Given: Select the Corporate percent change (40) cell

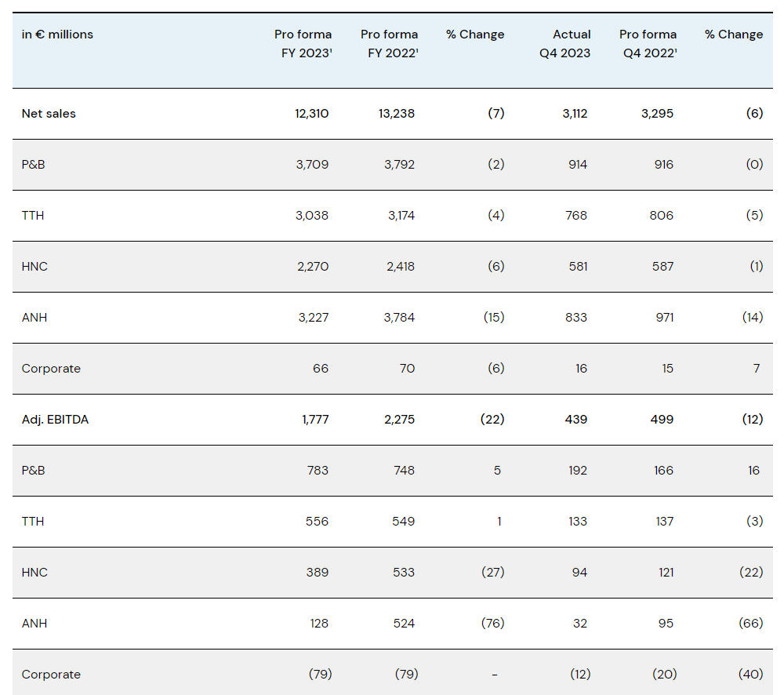Looking at the screenshot, I should (750, 675).
